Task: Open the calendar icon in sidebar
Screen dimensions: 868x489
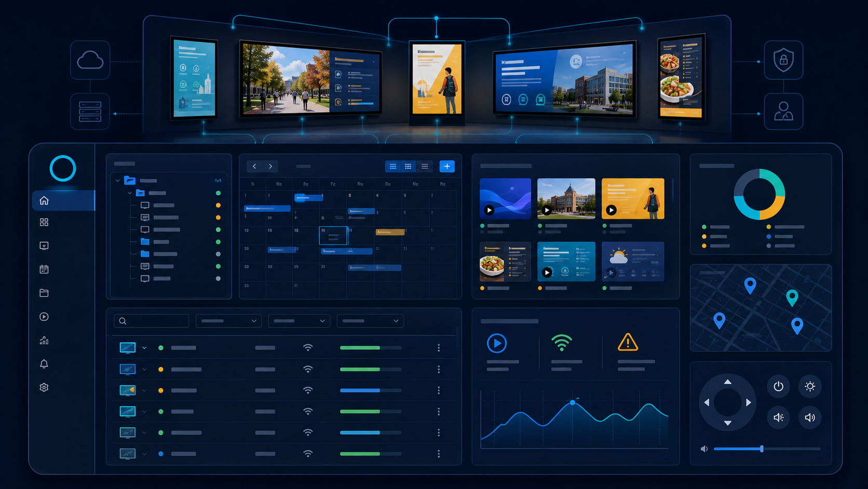Action: click(44, 269)
